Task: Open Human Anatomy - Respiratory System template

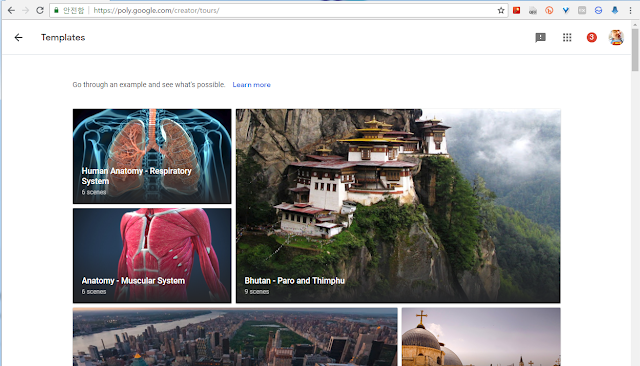Action: coord(152,156)
